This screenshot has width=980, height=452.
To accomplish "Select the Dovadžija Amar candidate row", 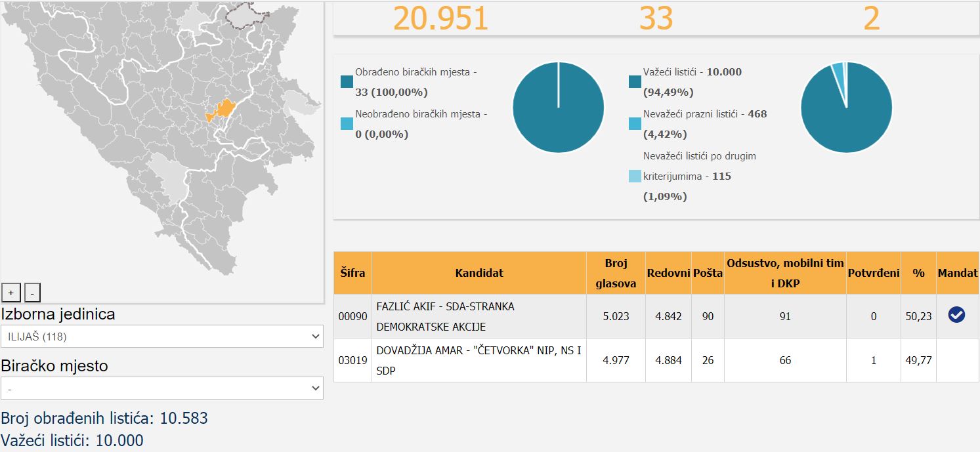I will pos(479,360).
